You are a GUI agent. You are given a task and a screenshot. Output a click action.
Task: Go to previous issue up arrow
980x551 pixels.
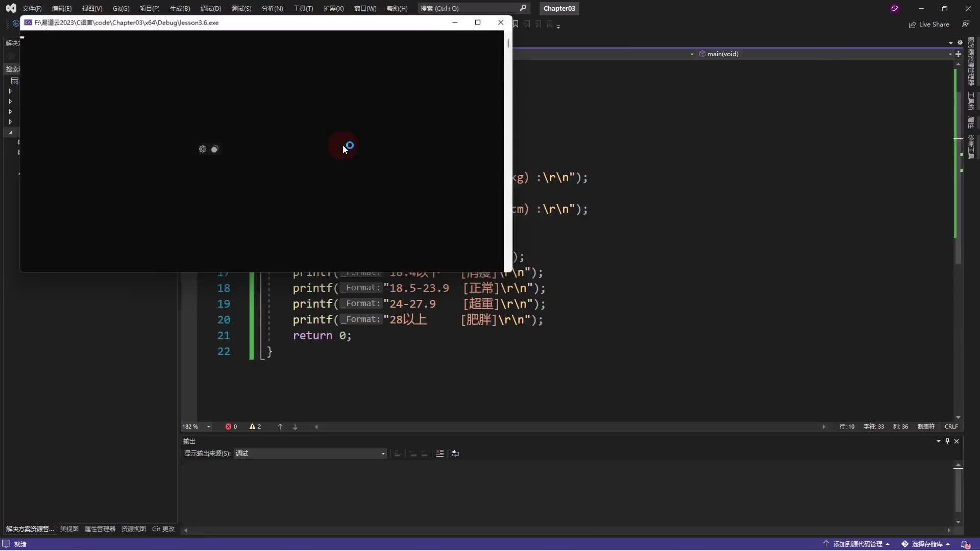pyautogui.click(x=280, y=427)
